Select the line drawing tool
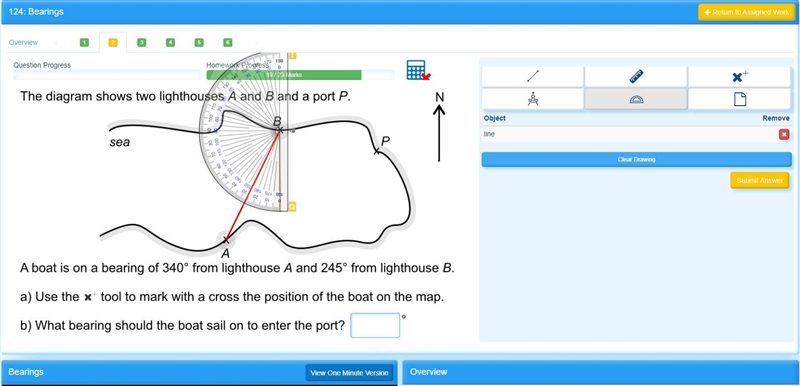800x386 pixels. [x=533, y=76]
